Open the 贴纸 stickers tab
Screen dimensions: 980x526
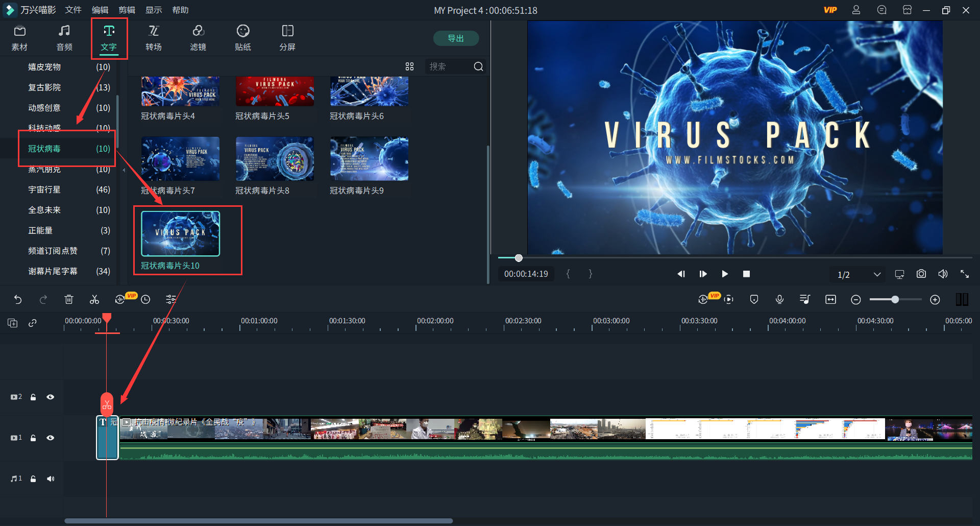[x=243, y=38]
